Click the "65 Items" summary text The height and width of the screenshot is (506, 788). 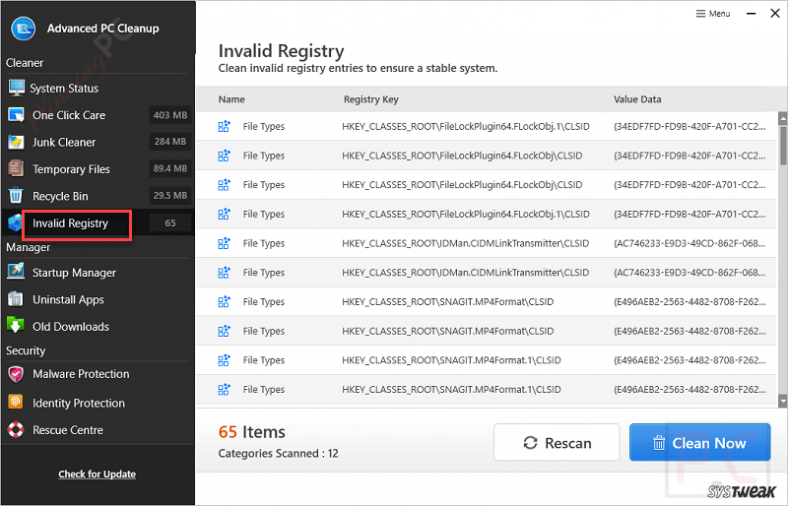(x=252, y=432)
